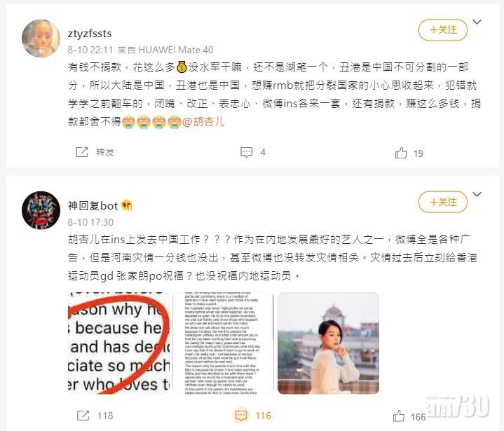Follow 神回复bot with the +关注 button
The width and height of the screenshot is (504, 431).
pos(442,202)
